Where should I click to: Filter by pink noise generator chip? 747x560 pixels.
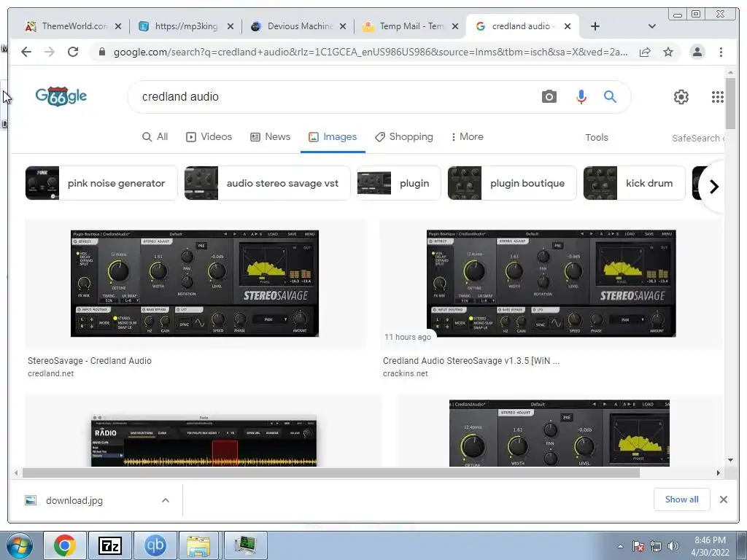(101, 183)
